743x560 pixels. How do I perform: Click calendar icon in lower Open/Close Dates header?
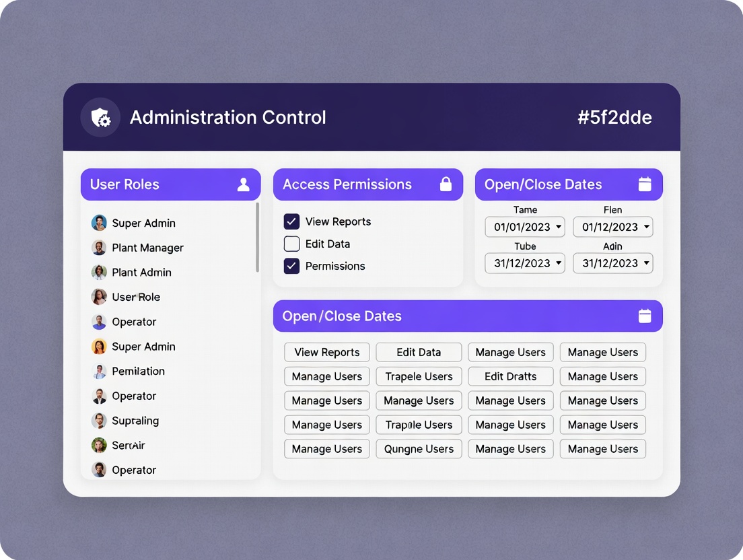click(x=645, y=316)
